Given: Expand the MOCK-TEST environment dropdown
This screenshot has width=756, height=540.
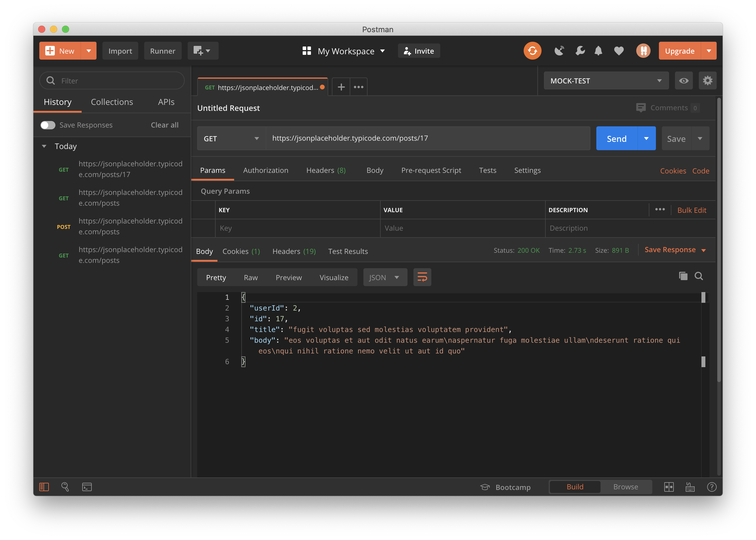Looking at the screenshot, I should point(606,81).
